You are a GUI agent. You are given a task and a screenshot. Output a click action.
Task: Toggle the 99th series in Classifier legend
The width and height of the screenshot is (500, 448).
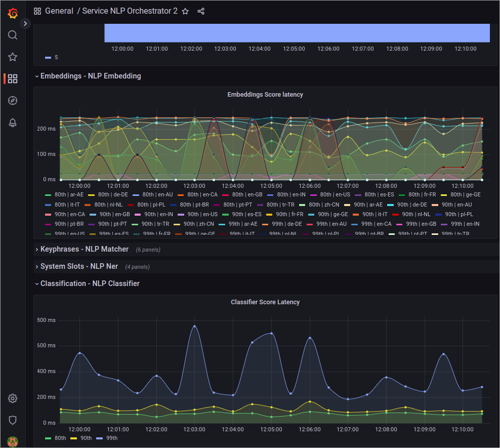[x=112, y=438]
